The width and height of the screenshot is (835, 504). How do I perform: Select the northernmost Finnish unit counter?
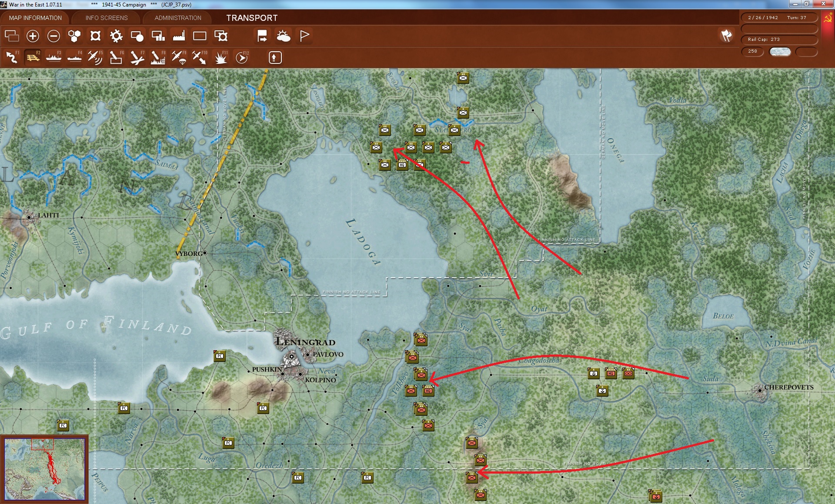tap(463, 78)
